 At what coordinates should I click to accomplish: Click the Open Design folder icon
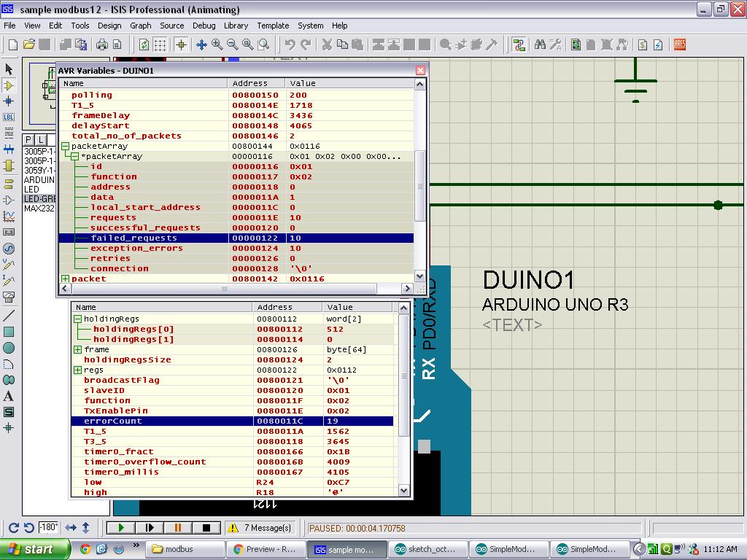[x=29, y=44]
